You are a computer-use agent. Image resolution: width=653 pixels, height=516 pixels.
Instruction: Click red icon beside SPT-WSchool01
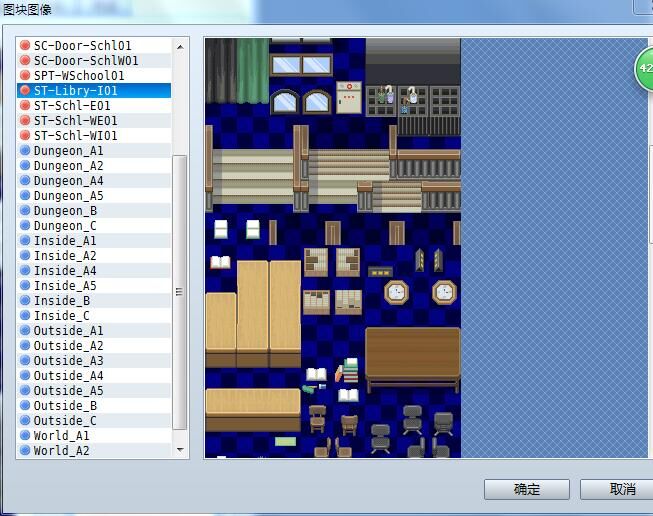point(25,75)
